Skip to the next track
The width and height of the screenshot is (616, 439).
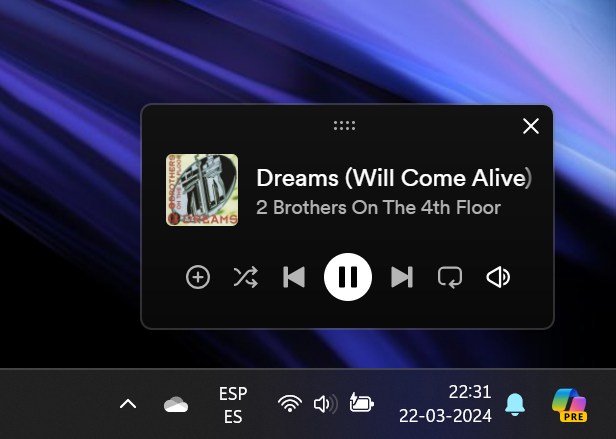point(402,277)
